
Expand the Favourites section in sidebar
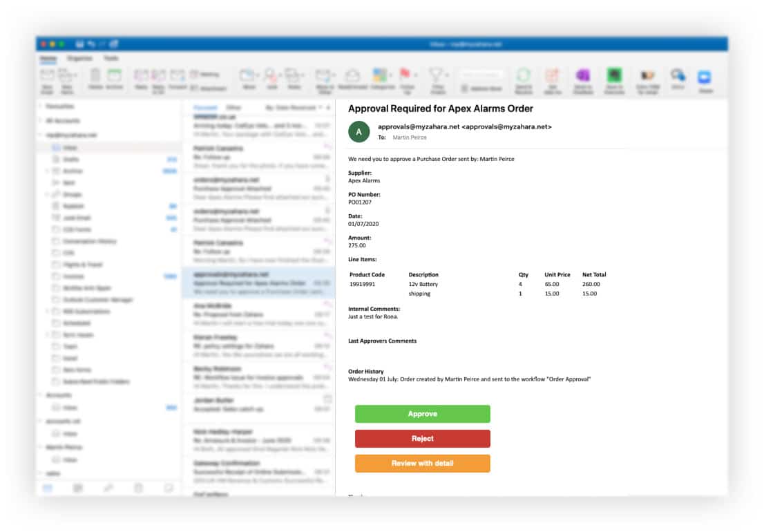pyautogui.click(x=41, y=106)
